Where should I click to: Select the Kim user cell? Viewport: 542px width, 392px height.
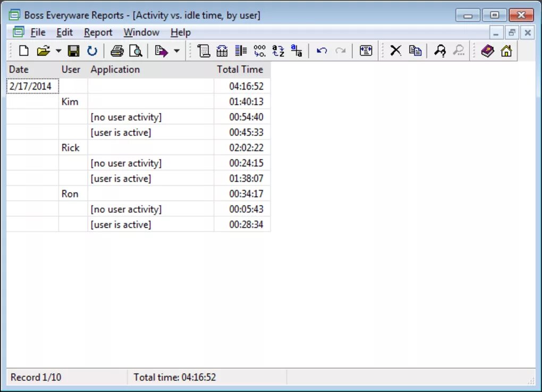pos(73,101)
